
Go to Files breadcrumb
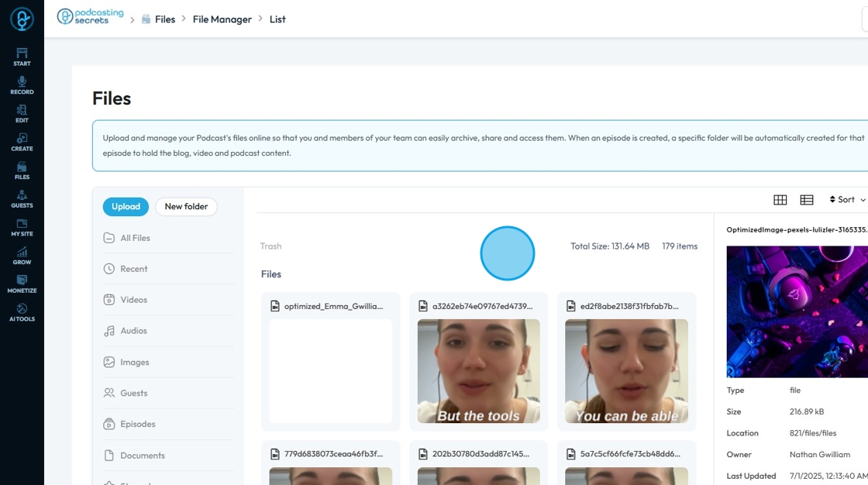point(165,19)
